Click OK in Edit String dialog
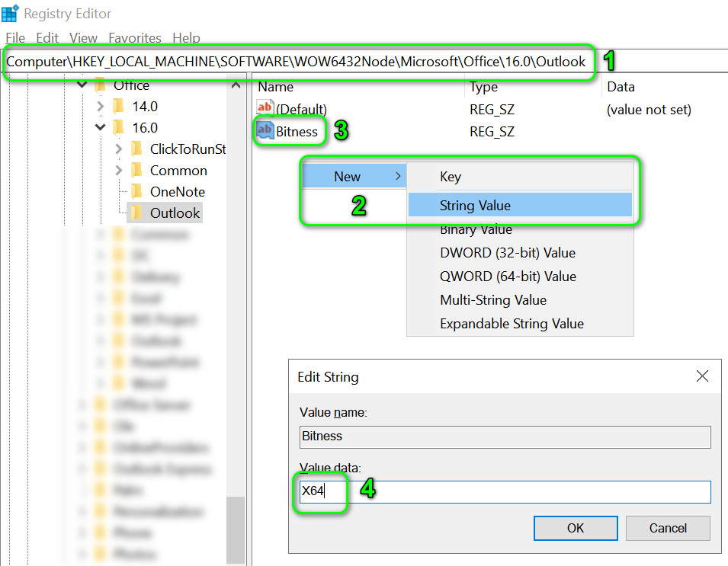The image size is (728, 566). click(x=576, y=528)
